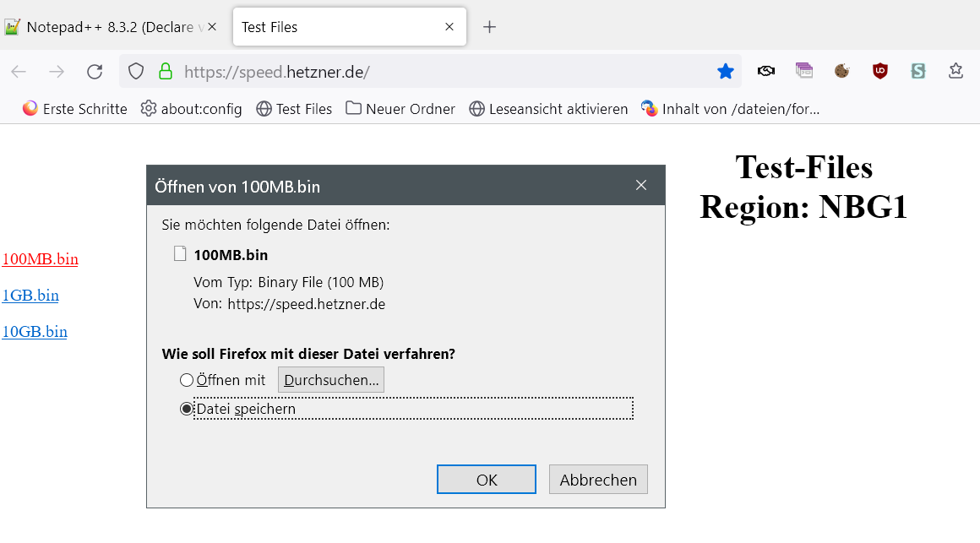Click the green padlock site-info icon

click(166, 72)
